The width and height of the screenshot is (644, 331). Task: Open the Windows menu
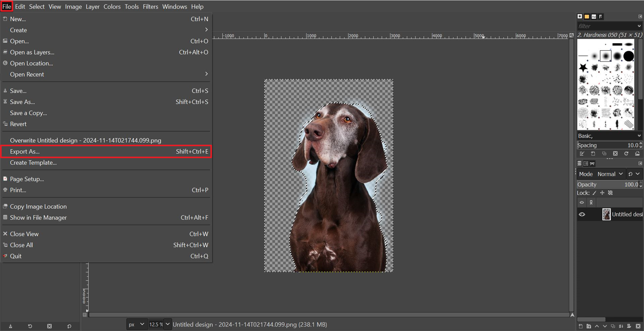point(175,7)
